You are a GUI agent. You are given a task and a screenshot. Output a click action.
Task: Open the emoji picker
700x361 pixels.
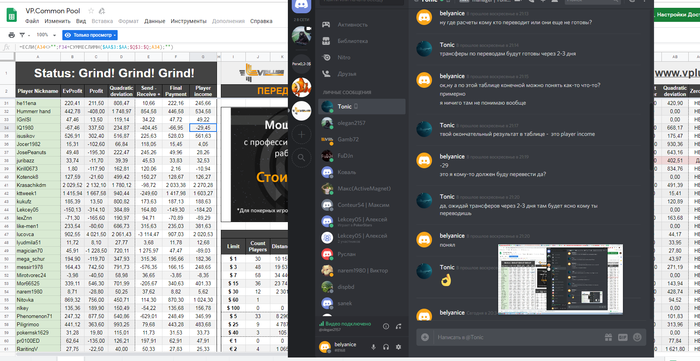(x=638, y=337)
